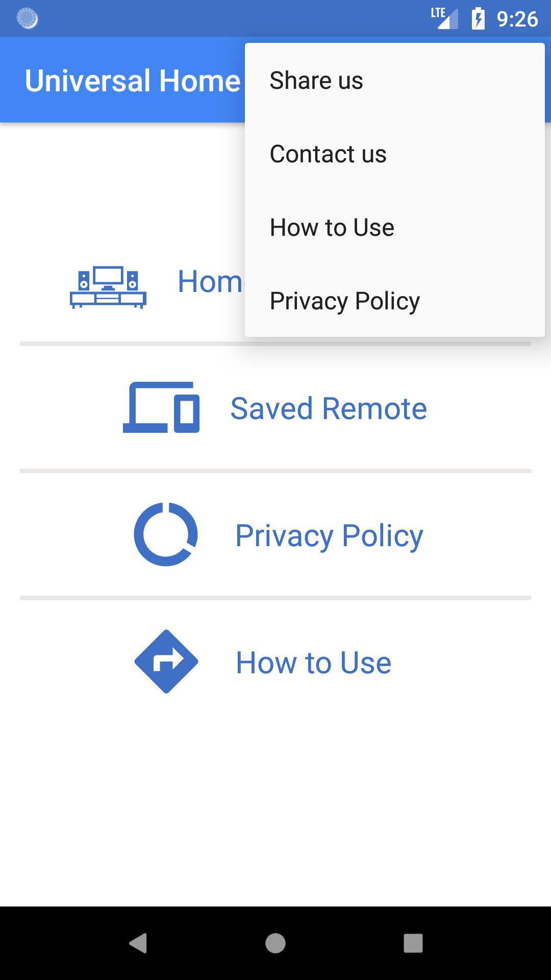The height and width of the screenshot is (980, 551).
Task: Open the Privacy Policy main list link
Action: [329, 535]
